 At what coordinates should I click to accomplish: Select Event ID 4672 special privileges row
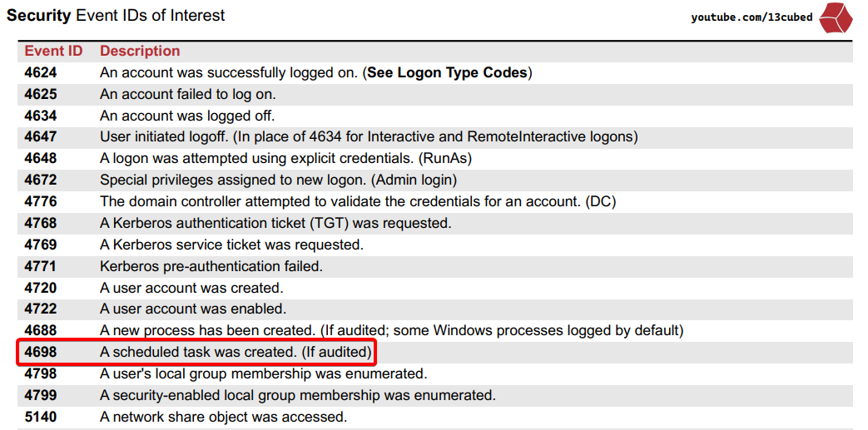pos(41,180)
